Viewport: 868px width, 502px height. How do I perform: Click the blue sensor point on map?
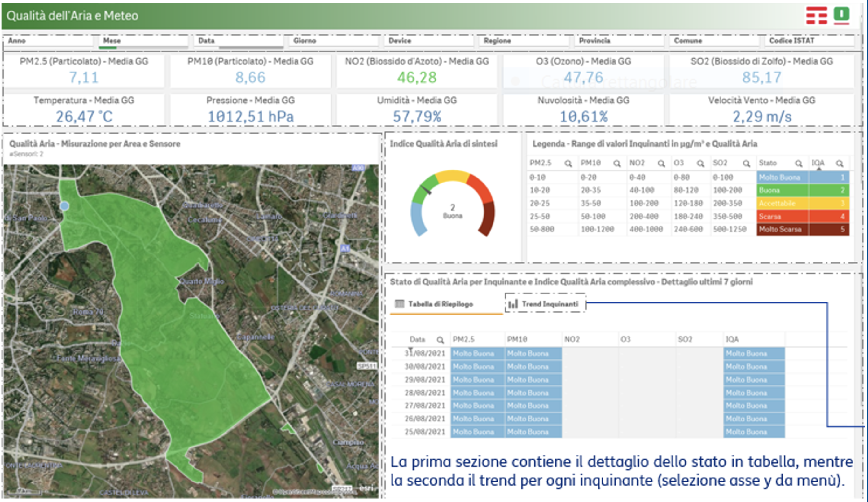point(64,206)
